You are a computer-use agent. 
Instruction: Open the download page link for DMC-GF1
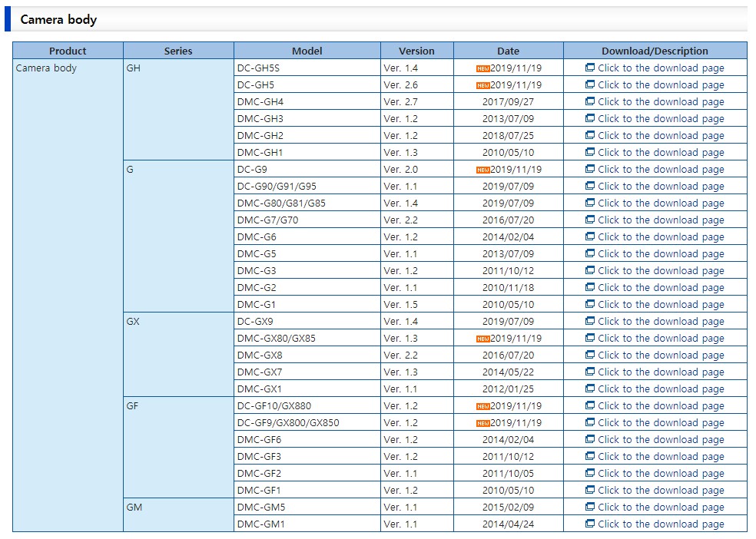pyautogui.click(x=661, y=490)
